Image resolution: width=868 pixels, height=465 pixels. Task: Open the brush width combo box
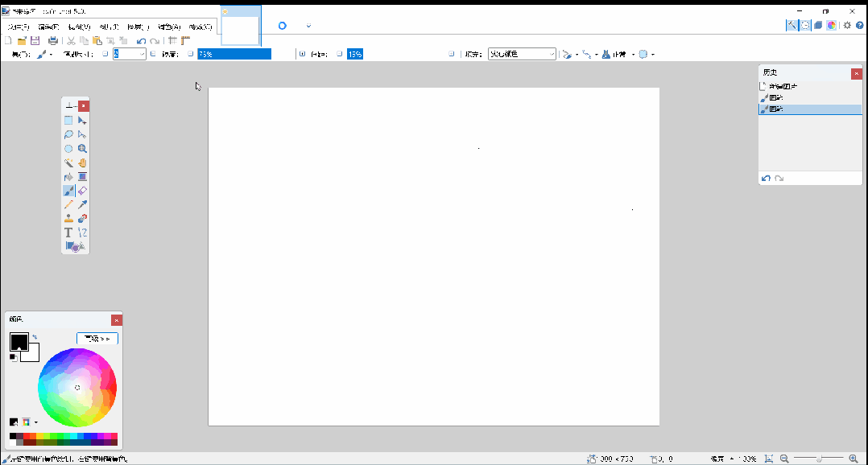130,54
